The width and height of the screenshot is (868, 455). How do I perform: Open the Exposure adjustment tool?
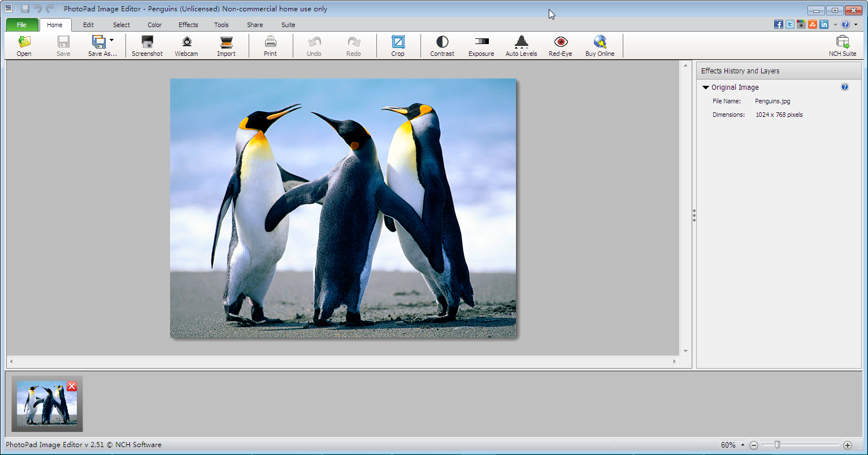[481, 46]
